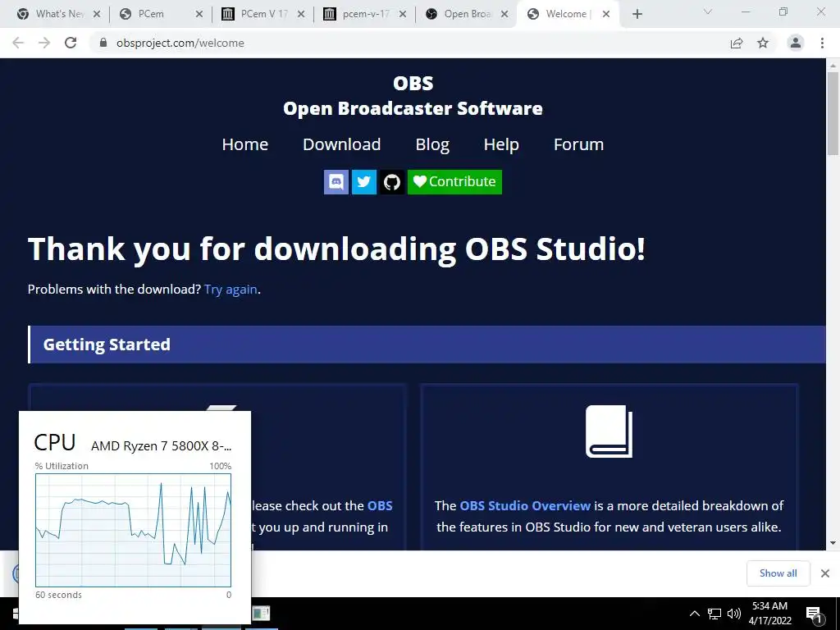Follow the blue OBS link in the left card
This screenshot has height=630, width=840.
coord(380,505)
